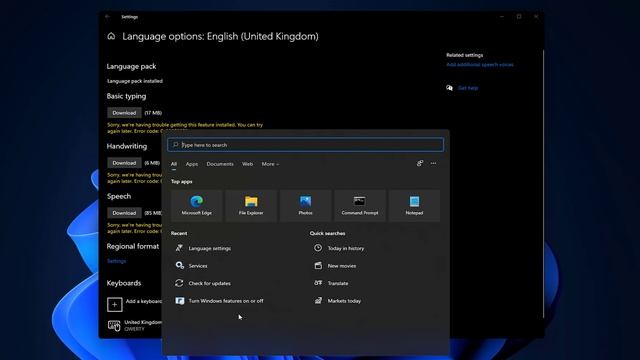Click the Settings home icon

click(x=111, y=36)
